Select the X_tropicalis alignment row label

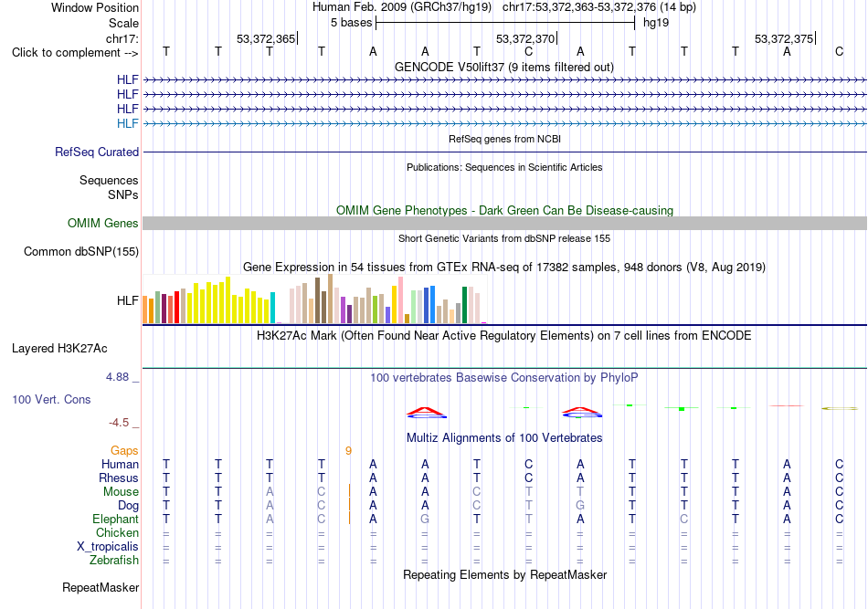(x=108, y=547)
